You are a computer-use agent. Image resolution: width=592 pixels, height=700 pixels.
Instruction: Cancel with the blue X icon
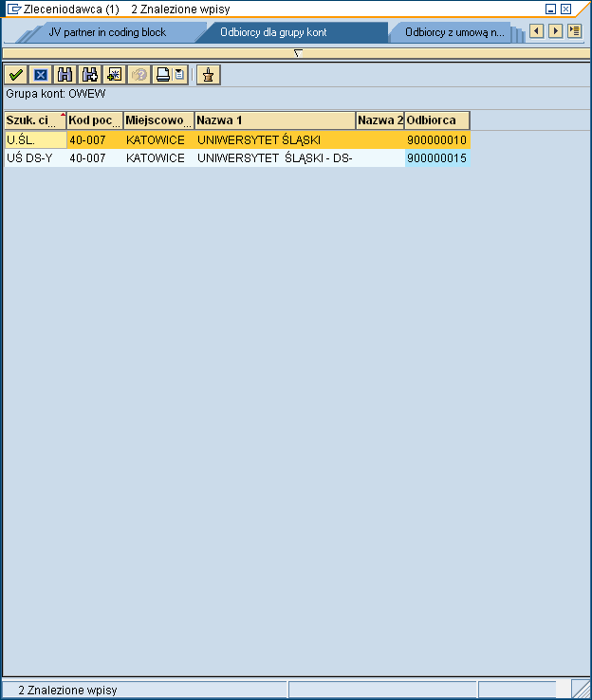[x=41, y=75]
